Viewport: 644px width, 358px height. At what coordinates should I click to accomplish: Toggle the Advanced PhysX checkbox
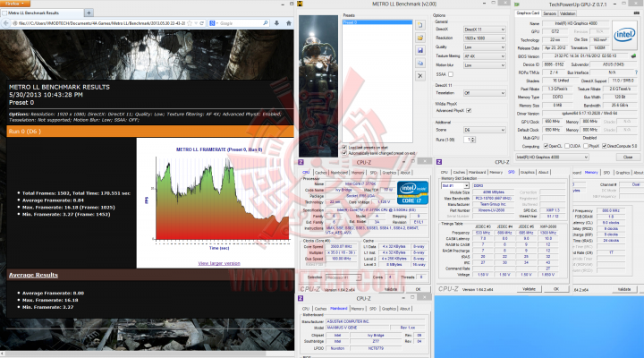469,111
